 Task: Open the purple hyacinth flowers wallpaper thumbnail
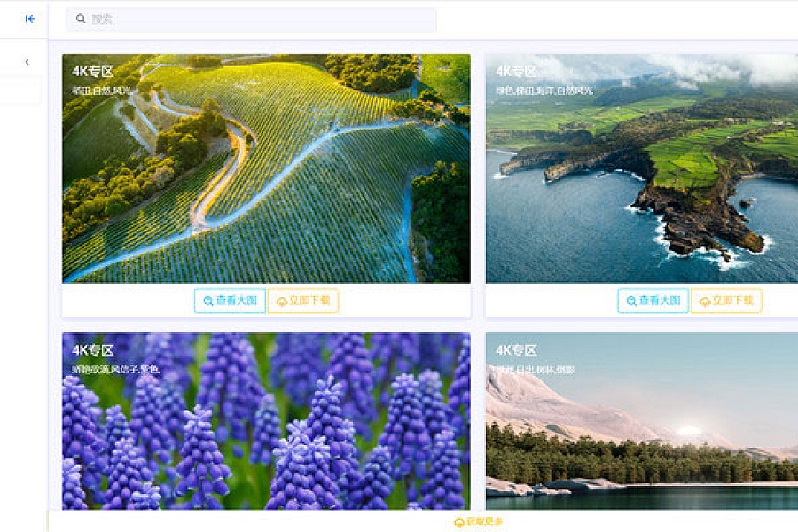click(266, 421)
